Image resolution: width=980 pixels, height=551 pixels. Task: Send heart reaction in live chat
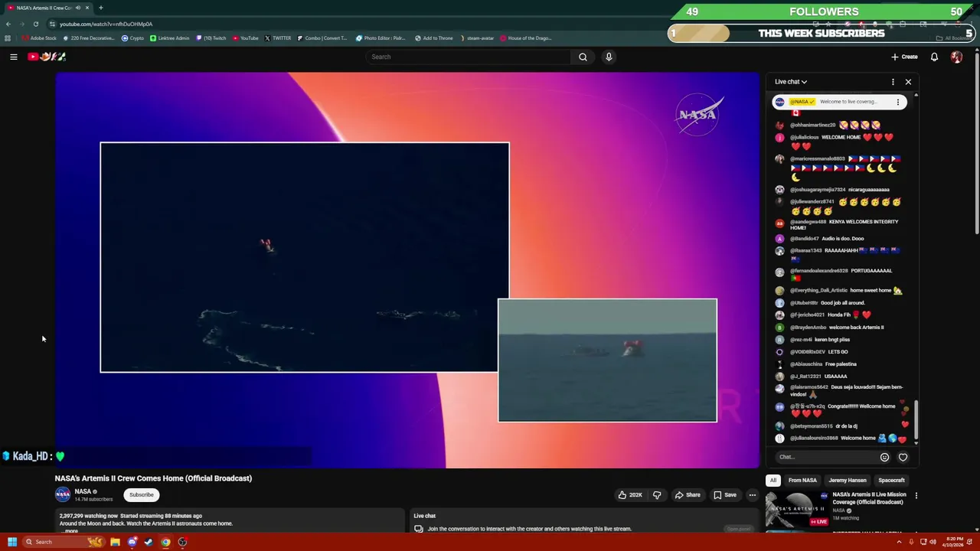(x=903, y=457)
